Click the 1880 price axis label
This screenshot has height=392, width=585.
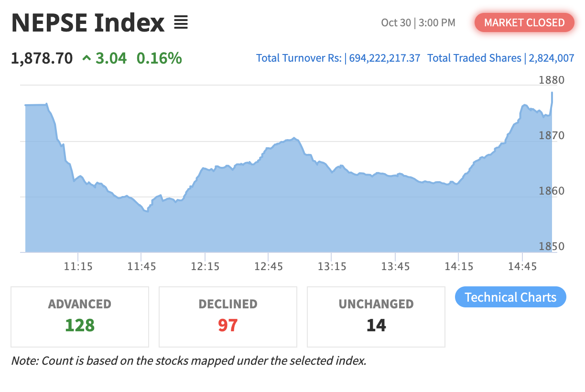(x=551, y=80)
